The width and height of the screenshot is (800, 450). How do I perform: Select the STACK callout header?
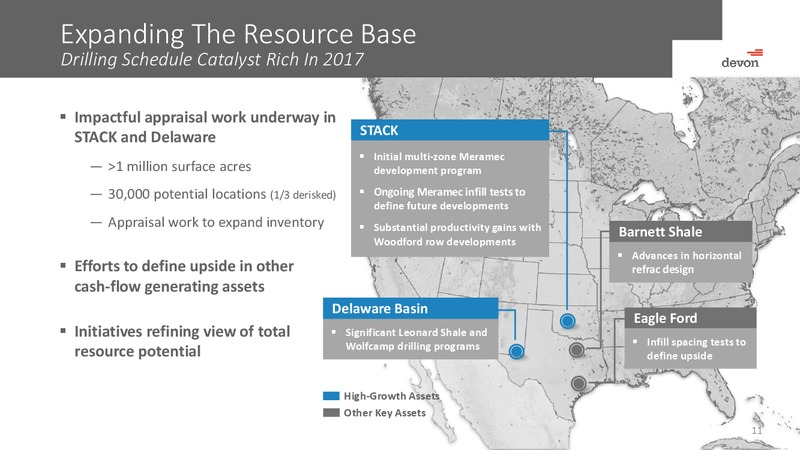450,130
